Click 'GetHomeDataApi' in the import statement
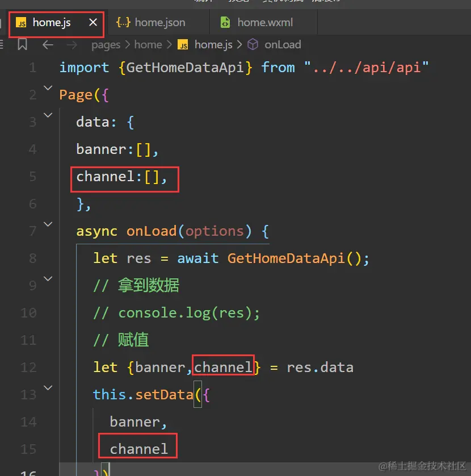 click(184, 68)
